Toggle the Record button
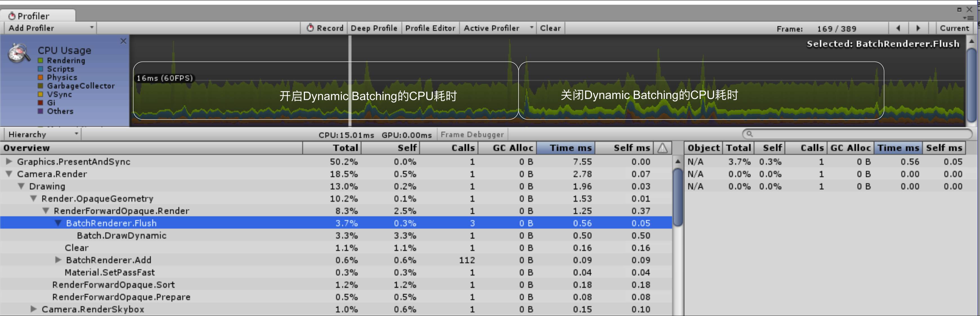980x316 pixels. 325,28
